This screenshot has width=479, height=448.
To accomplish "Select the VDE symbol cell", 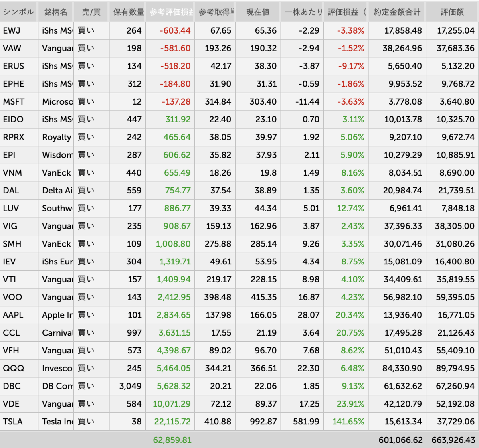I will coord(19,404).
